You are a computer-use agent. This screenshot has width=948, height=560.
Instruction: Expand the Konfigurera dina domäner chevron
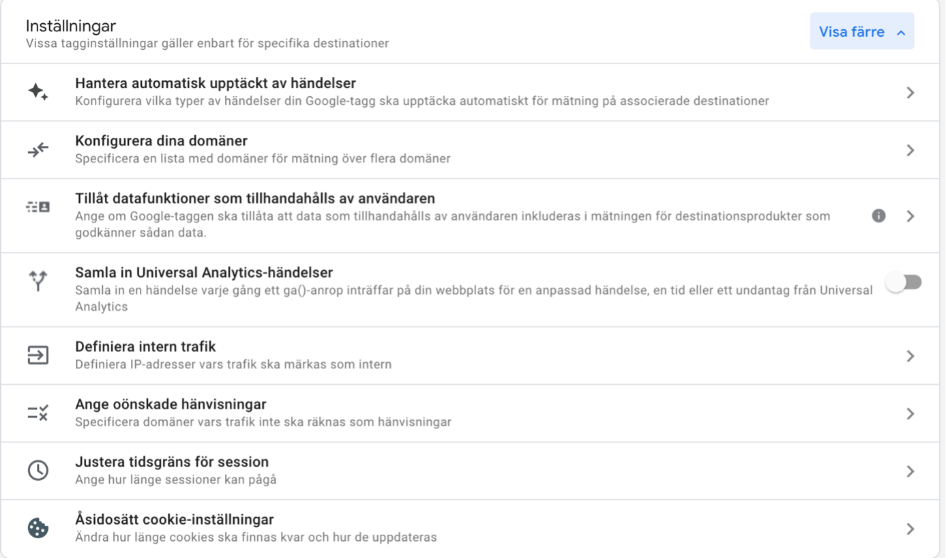[910, 150]
